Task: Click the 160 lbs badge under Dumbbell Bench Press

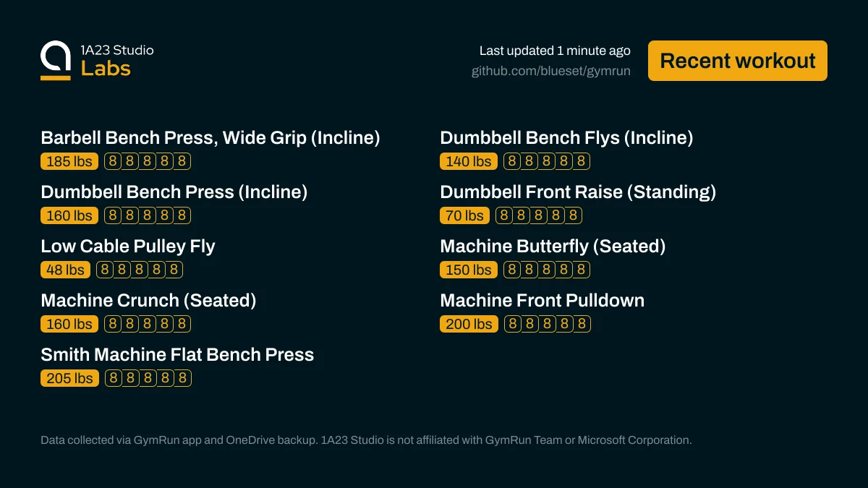Action: (x=69, y=215)
